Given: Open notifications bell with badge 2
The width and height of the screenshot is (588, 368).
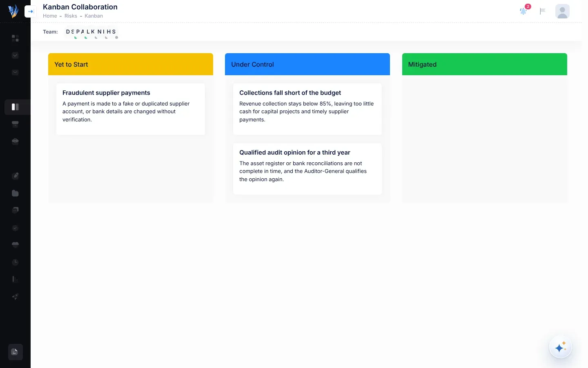Looking at the screenshot, I should tap(523, 11).
